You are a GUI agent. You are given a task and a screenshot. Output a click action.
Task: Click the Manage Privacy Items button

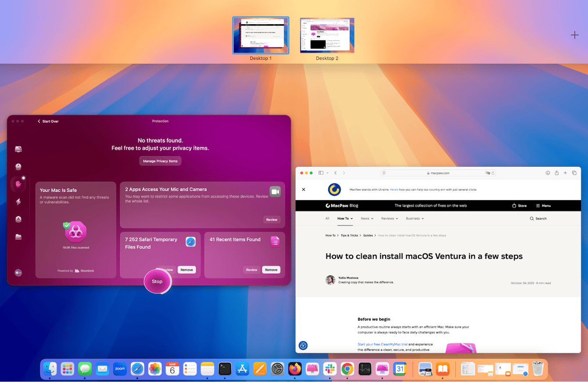tap(160, 161)
